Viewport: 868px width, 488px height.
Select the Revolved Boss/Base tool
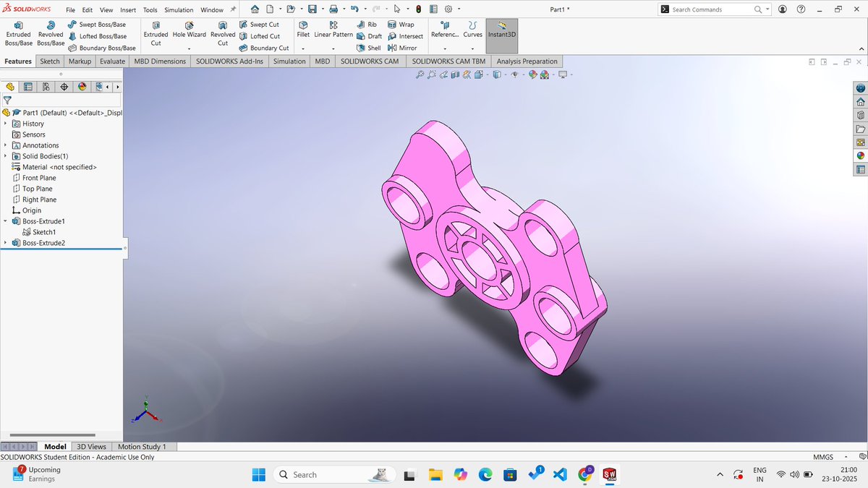[x=51, y=34]
